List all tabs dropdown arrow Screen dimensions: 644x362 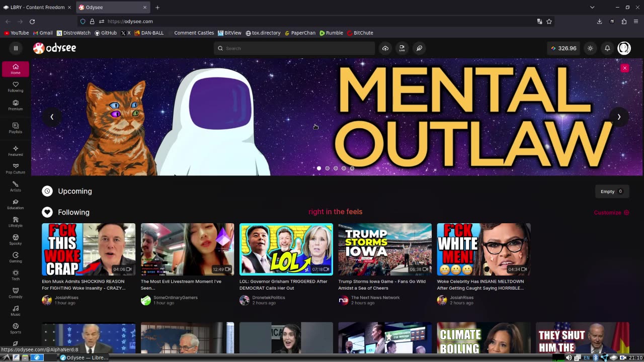(x=592, y=8)
